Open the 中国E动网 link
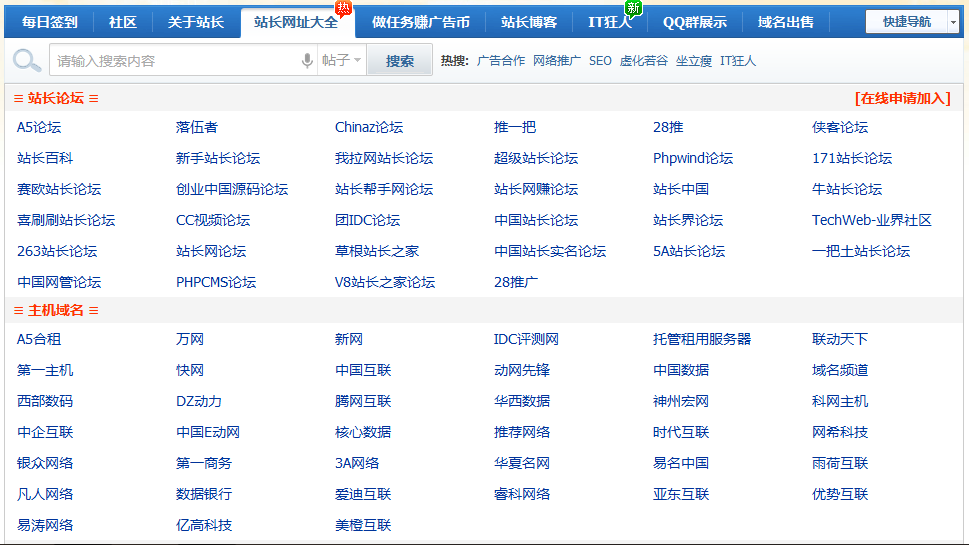Viewport: 969px width, 545px height. click(208, 432)
